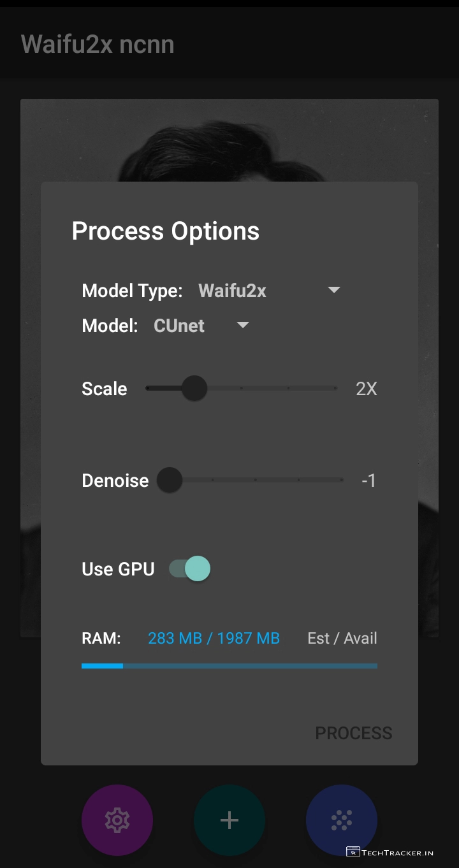This screenshot has height=868, width=459.
Task: Click the Scale slider handle
Action: pos(194,388)
